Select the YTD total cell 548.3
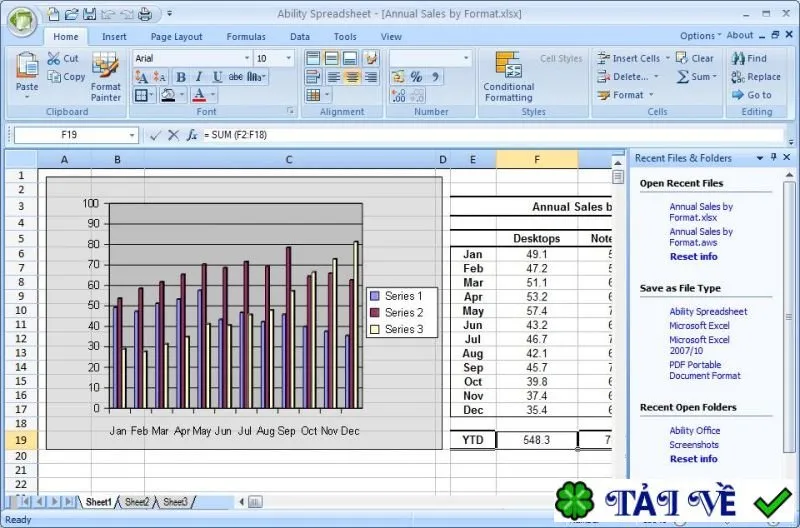This screenshot has width=800, height=528. point(536,440)
